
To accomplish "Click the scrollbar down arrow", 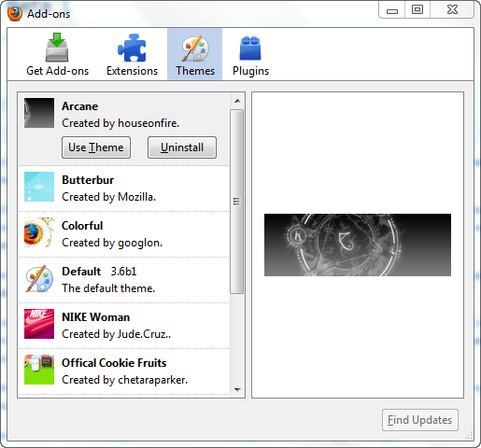I will (x=237, y=389).
